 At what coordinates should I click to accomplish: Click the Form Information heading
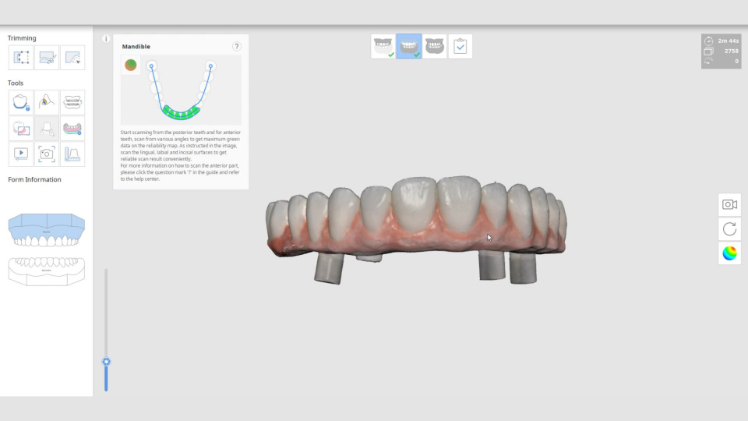[34, 180]
